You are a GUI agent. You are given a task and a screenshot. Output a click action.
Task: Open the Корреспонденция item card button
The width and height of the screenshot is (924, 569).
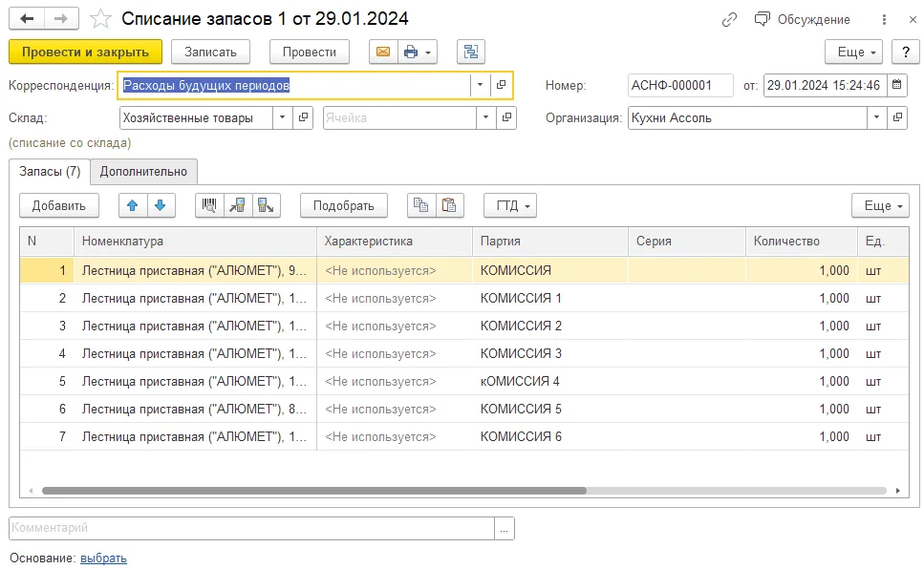point(501,85)
